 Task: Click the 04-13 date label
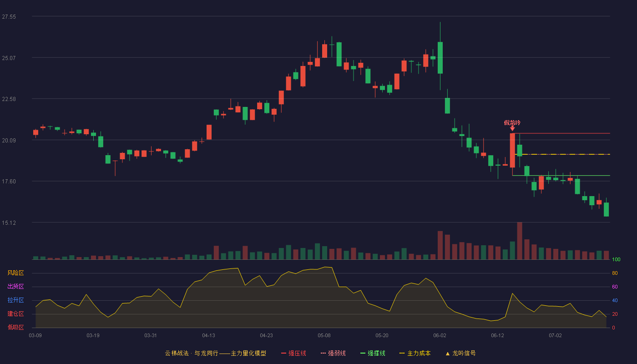point(208,335)
